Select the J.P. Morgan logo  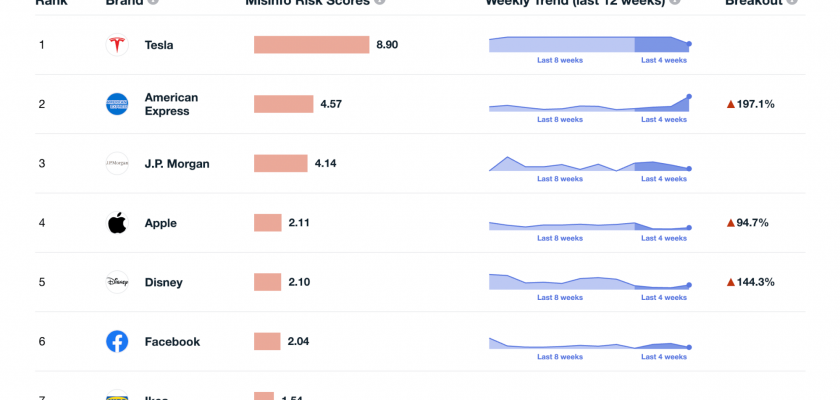[x=117, y=163]
